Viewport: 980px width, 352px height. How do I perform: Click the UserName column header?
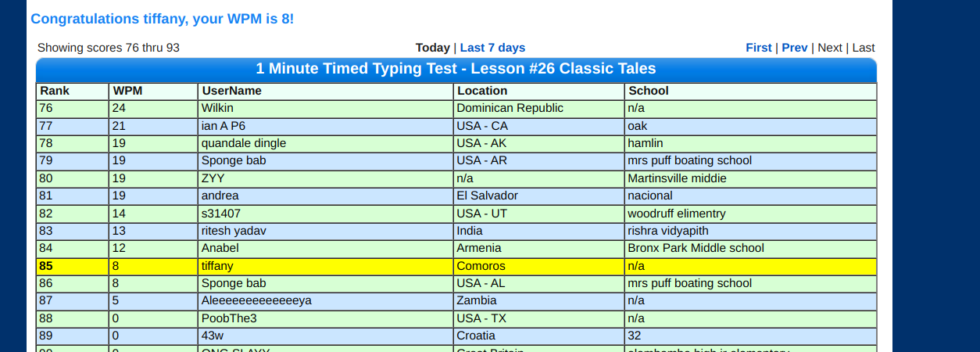(x=326, y=91)
